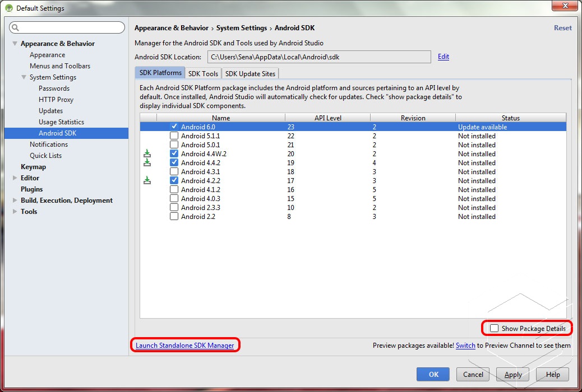Select Android SDK in the settings tree
The width and height of the screenshot is (582, 392).
click(66, 133)
